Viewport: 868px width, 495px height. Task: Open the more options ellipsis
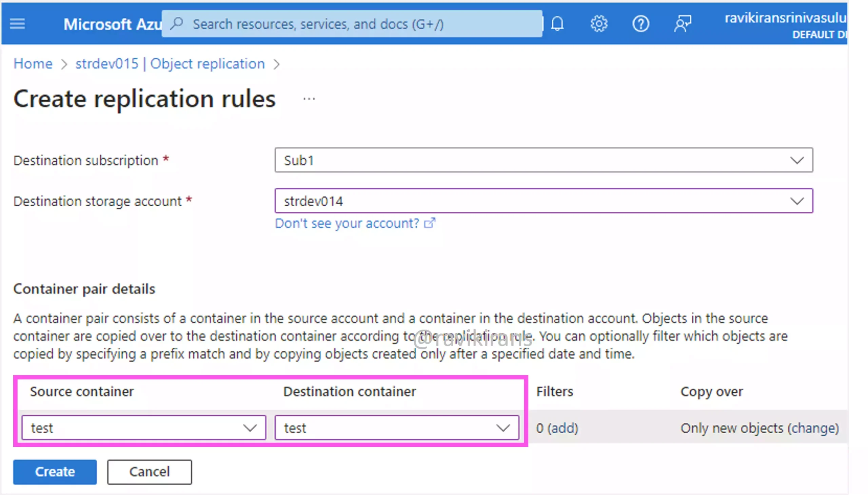(309, 99)
